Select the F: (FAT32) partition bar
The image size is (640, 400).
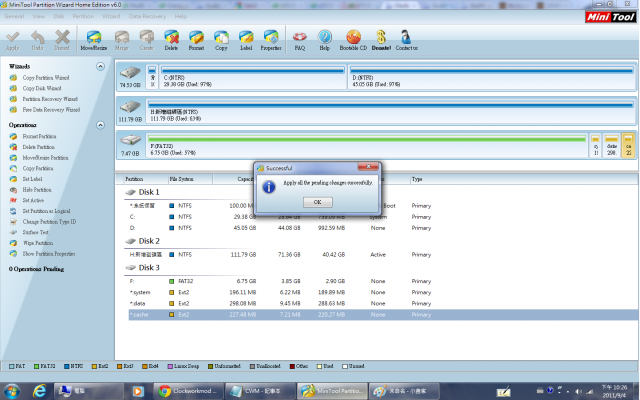(367, 145)
